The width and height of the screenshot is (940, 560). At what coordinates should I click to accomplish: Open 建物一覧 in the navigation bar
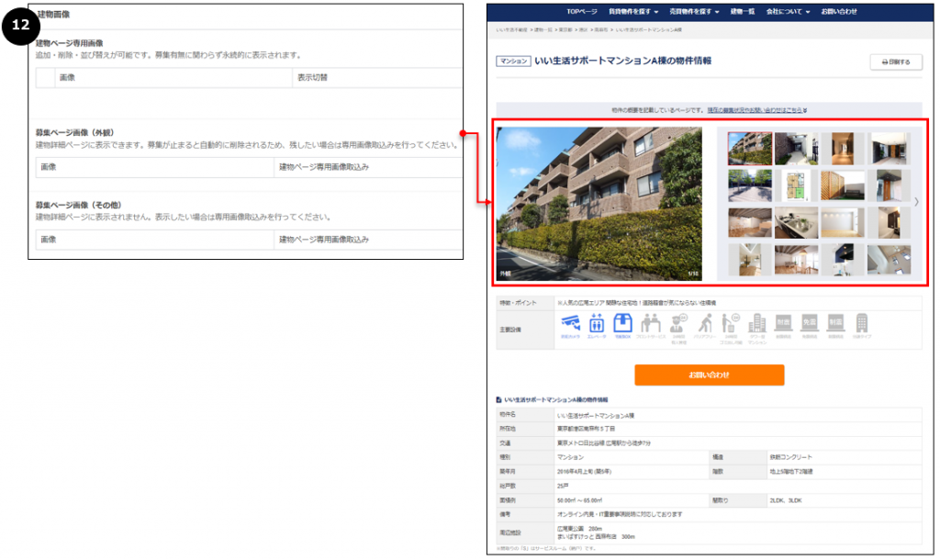point(744,12)
